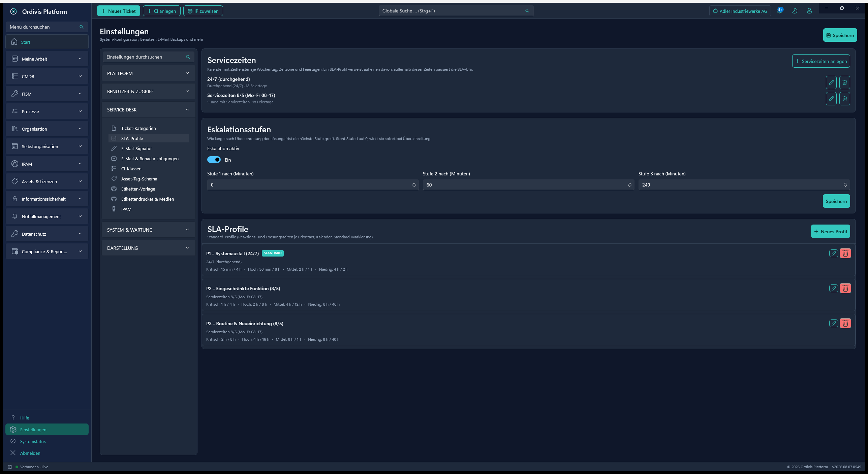Toggle the Eskalation aktiv switch off
868x474 pixels.
point(214,160)
